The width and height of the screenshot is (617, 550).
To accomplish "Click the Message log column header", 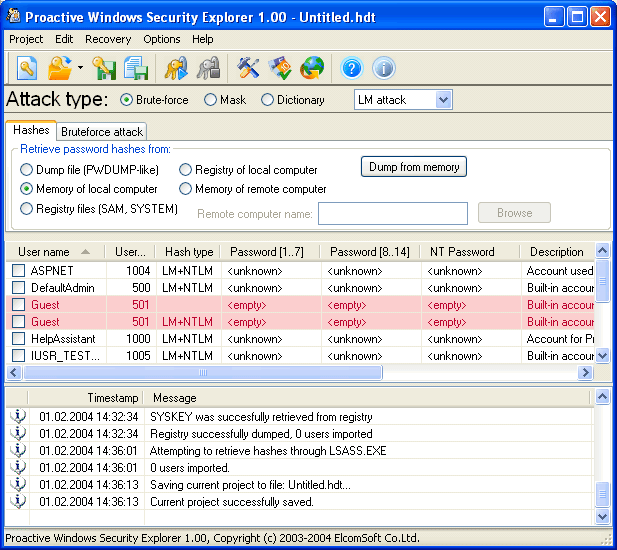I will point(367,398).
